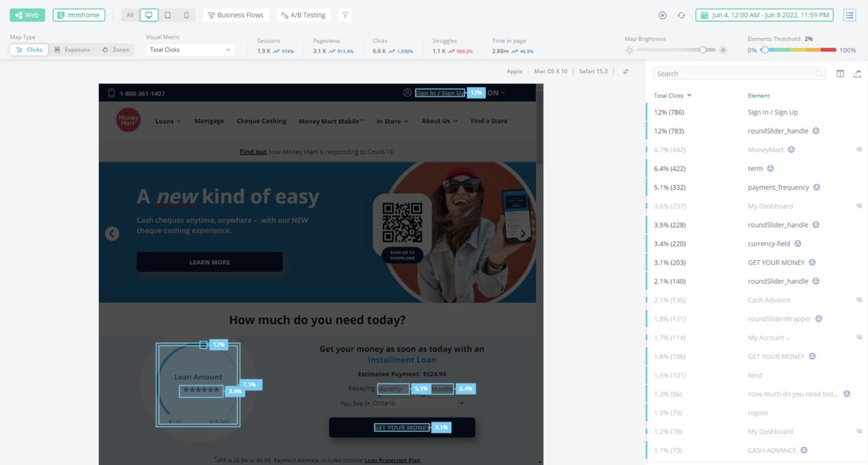The height and width of the screenshot is (465, 868).
Task: Expand the In Store menu
Action: tap(392, 121)
